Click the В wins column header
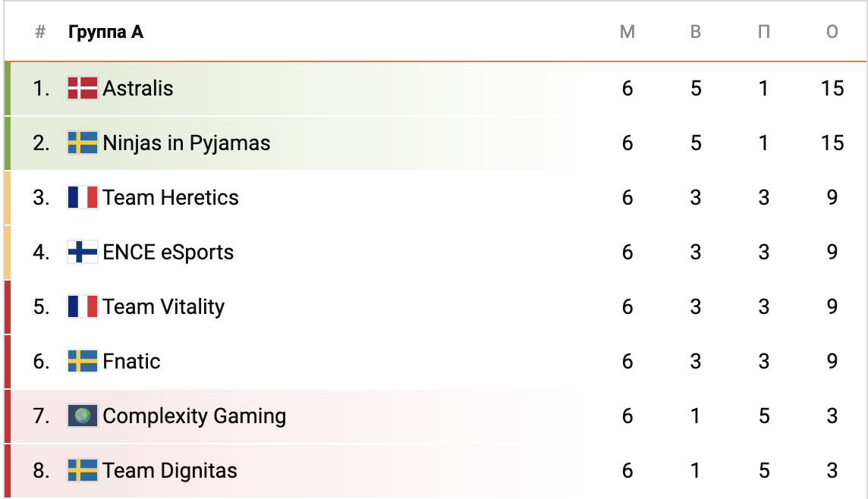 [696, 32]
